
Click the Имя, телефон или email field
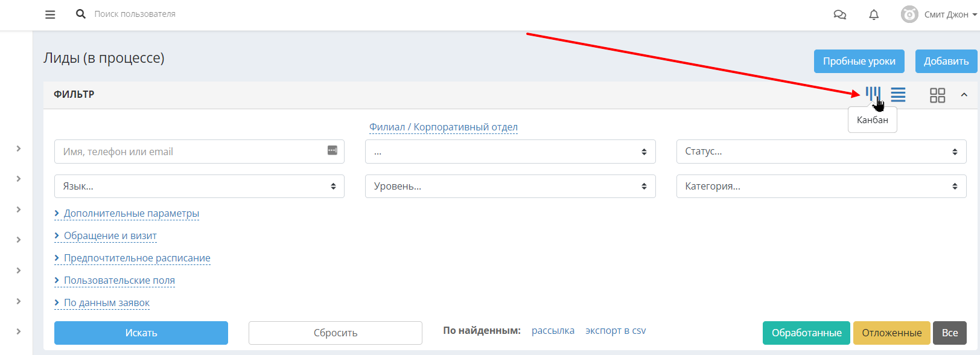199,152
